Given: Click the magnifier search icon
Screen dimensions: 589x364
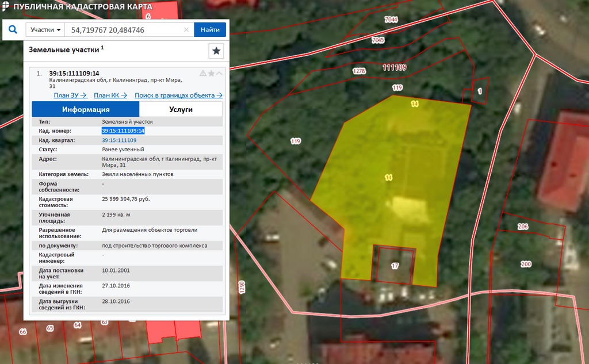Looking at the screenshot, I should pos(13,30).
